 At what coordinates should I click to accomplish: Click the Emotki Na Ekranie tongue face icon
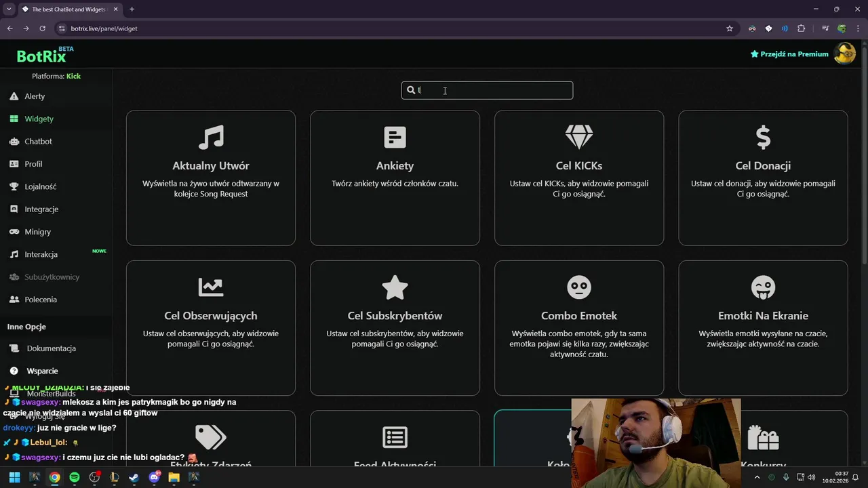click(x=763, y=287)
